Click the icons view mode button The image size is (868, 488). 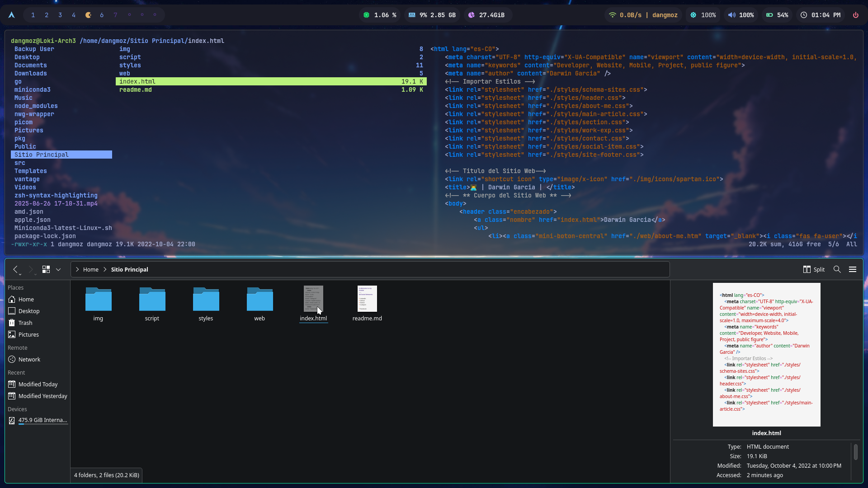(46, 269)
